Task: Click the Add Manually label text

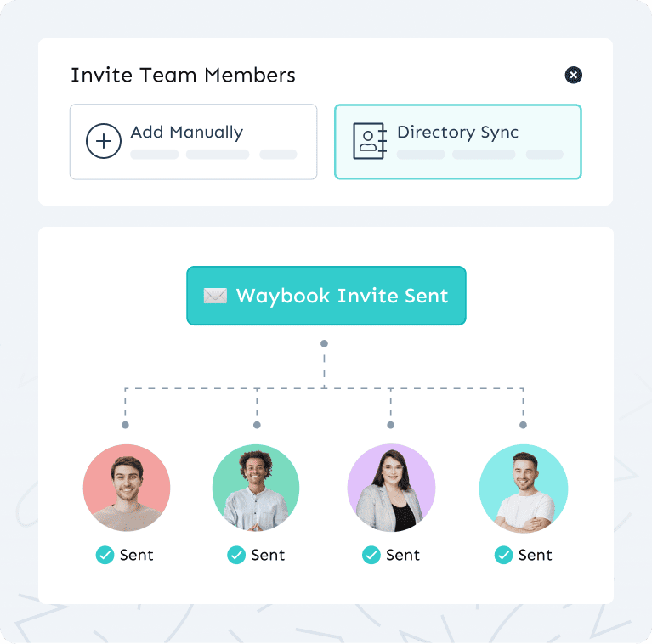Action: pos(187,133)
